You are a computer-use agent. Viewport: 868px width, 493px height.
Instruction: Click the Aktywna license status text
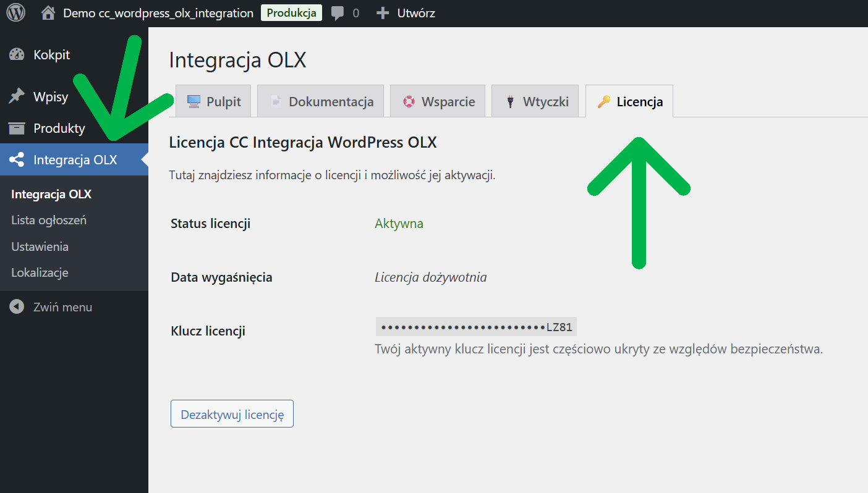coord(399,224)
